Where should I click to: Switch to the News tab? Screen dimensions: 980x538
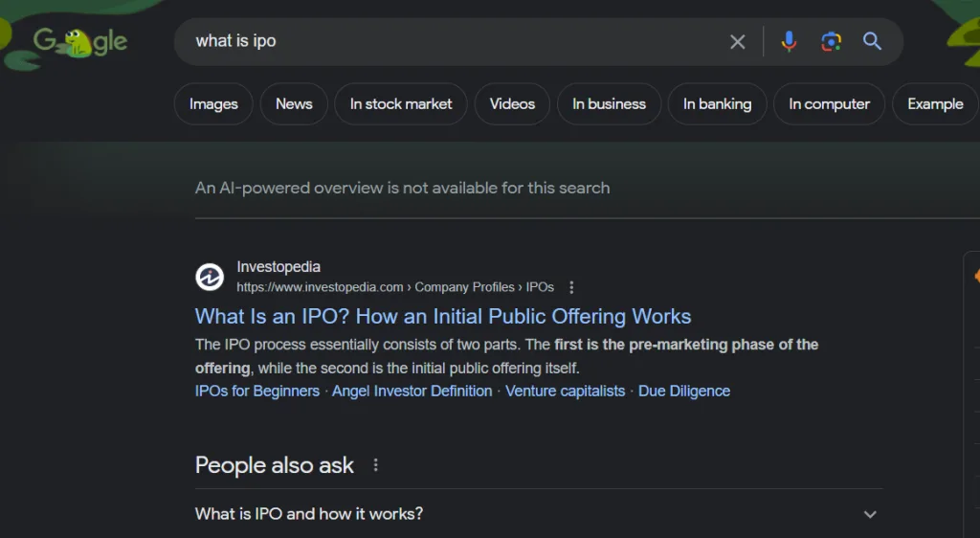tap(294, 104)
